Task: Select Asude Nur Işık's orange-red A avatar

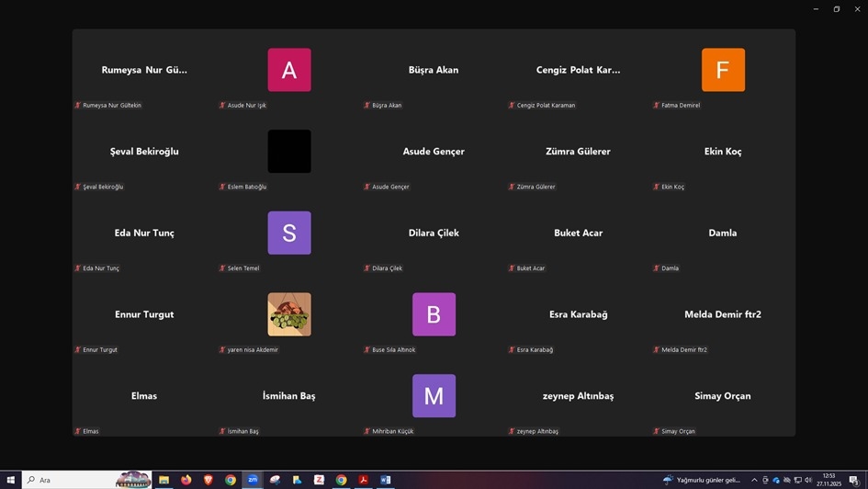Action: 289,70
